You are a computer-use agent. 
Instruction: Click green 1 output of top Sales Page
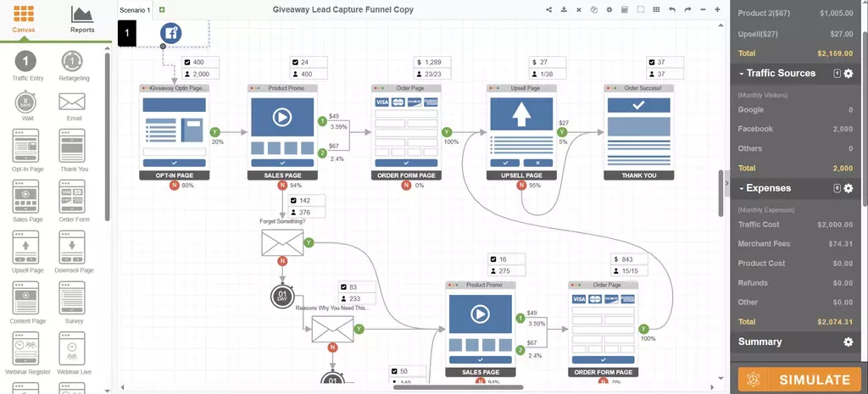pos(323,121)
